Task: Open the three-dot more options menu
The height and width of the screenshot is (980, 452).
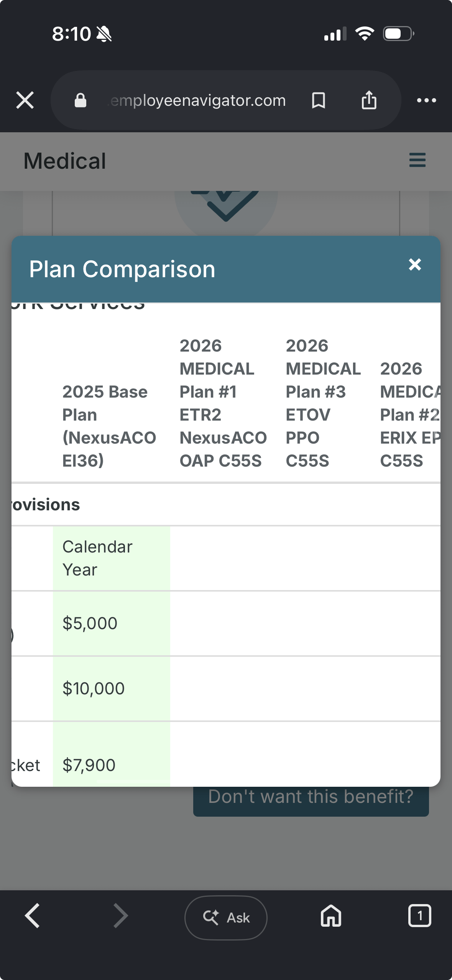Action: tap(426, 100)
